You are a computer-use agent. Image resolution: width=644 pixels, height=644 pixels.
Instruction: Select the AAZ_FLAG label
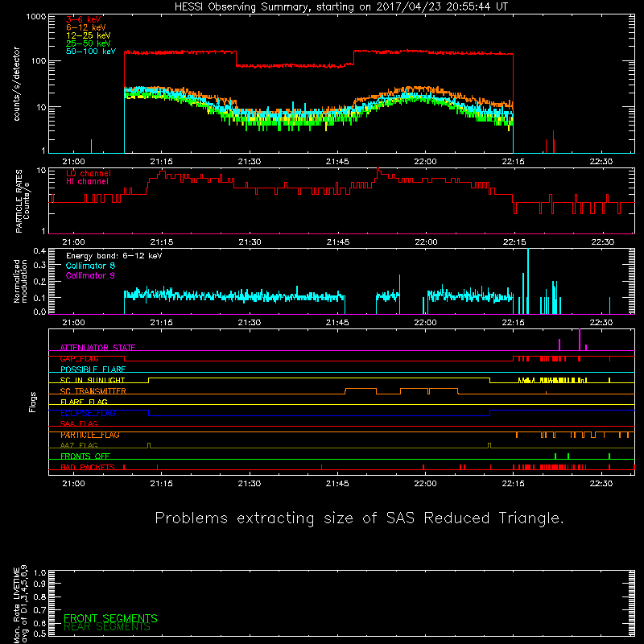[79, 446]
